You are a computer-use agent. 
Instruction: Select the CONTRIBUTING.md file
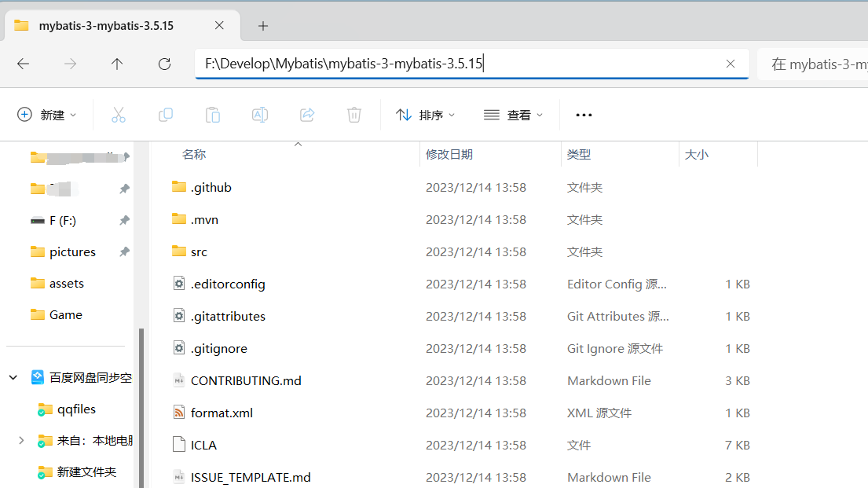(x=246, y=380)
